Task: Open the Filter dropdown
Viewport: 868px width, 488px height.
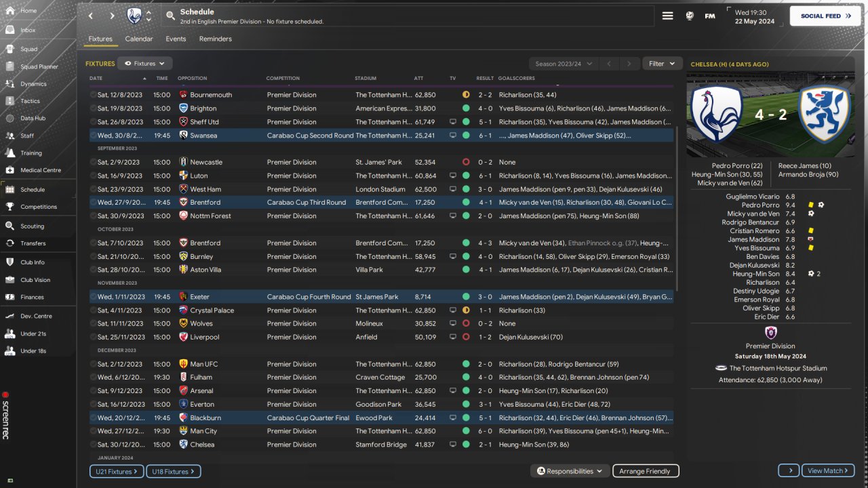Action: tap(662, 64)
